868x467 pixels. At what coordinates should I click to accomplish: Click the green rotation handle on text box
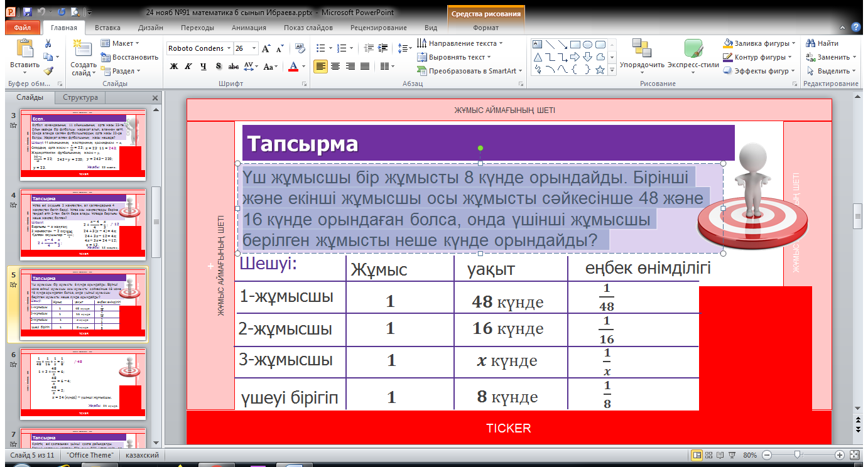480,148
